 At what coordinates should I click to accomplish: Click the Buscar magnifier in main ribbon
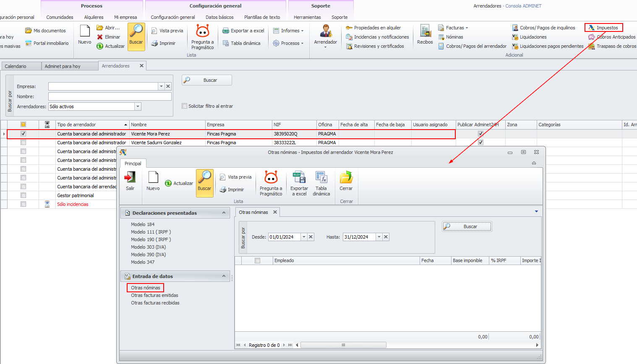pyautogui.click(x=136, y=31)
